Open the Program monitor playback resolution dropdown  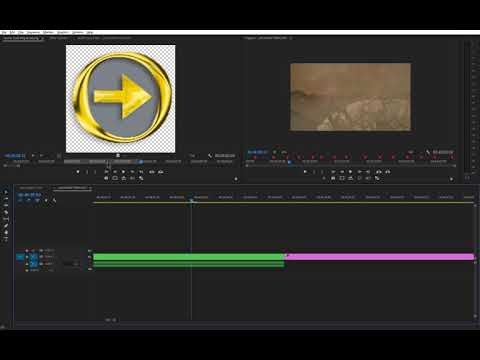[x=410, y=152]
